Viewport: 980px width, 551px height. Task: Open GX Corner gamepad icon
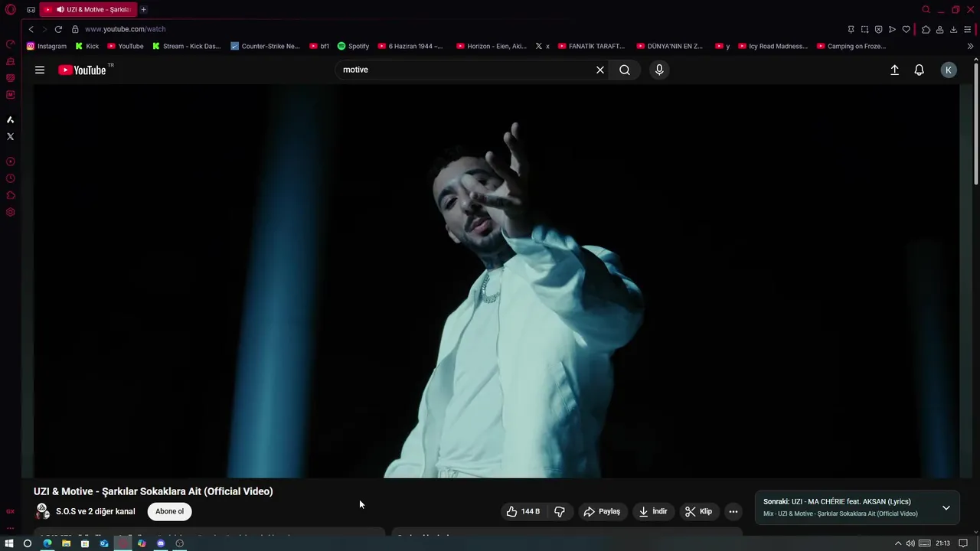(31, 10)
